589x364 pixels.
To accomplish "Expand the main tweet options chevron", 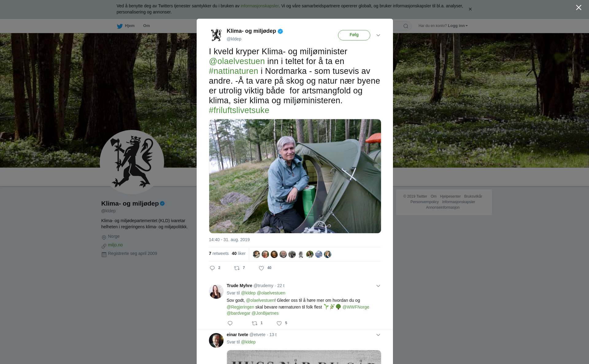I will tap(378, 35).
